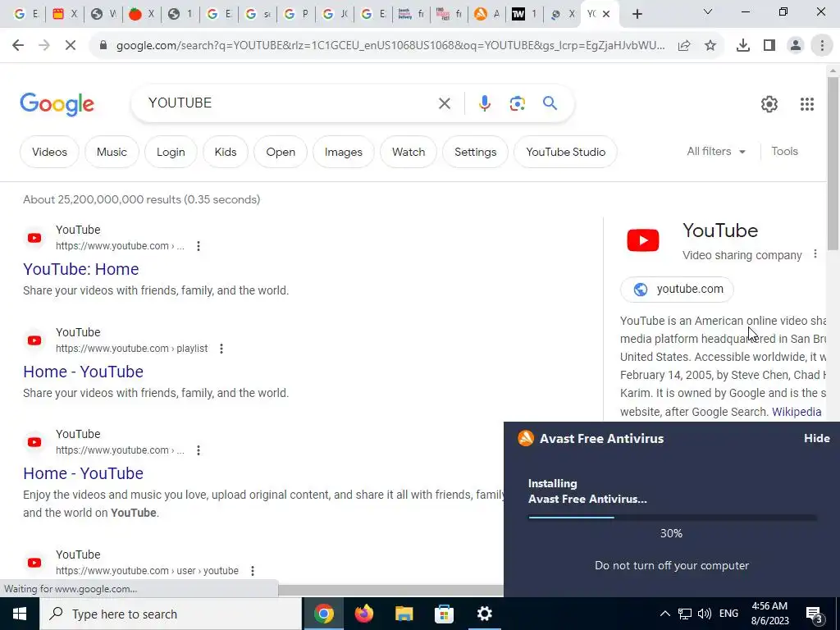Open the Google apps grid
The image size is (840, 630).
coord(807,104)
